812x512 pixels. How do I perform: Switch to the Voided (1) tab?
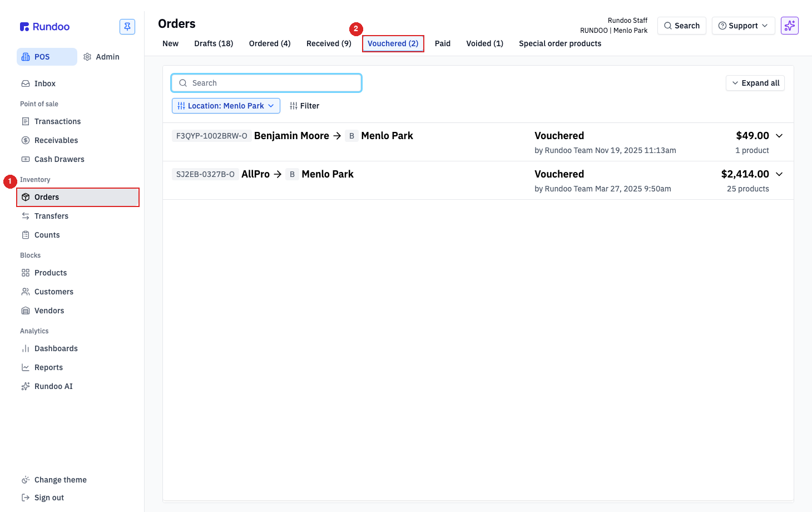(x=484, y=43)
